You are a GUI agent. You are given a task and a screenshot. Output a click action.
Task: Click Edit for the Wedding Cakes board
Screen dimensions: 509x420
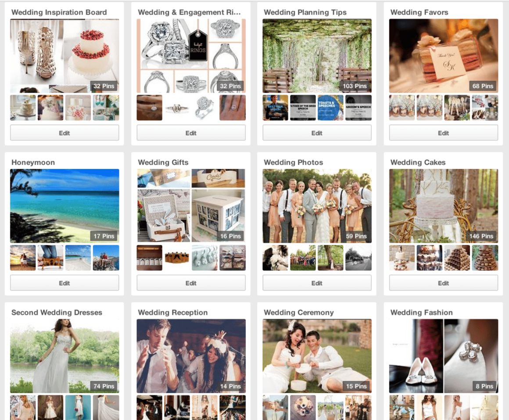pyautogui.click(x=443, y=283)
